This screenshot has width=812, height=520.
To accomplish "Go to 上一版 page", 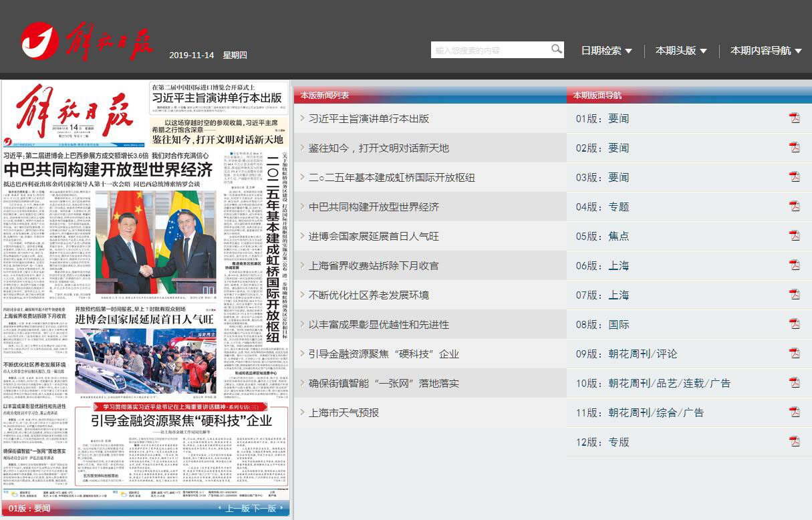I will click(237, 509).
